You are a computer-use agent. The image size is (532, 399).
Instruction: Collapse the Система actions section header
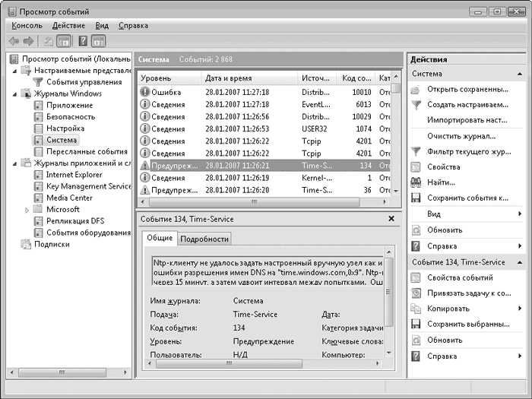519,74
